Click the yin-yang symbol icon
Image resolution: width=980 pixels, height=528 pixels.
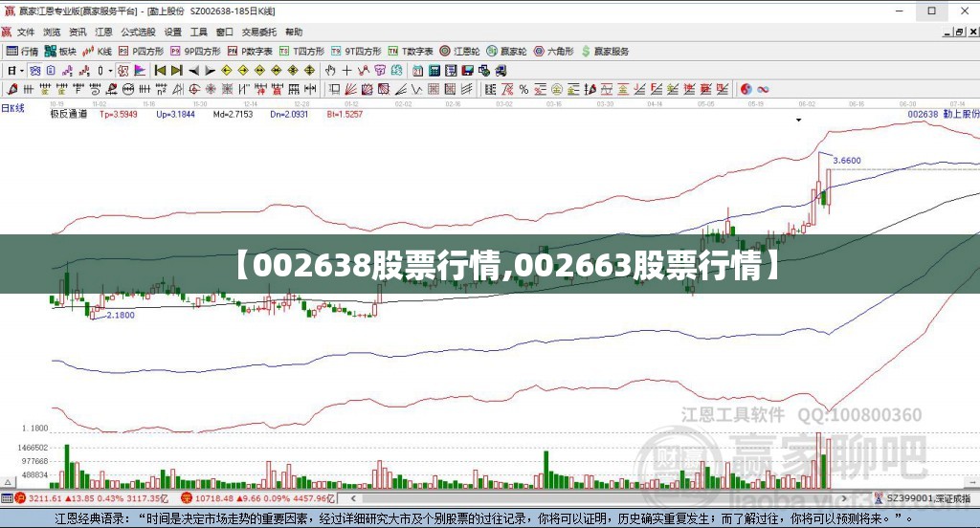(x=746, y=89)
